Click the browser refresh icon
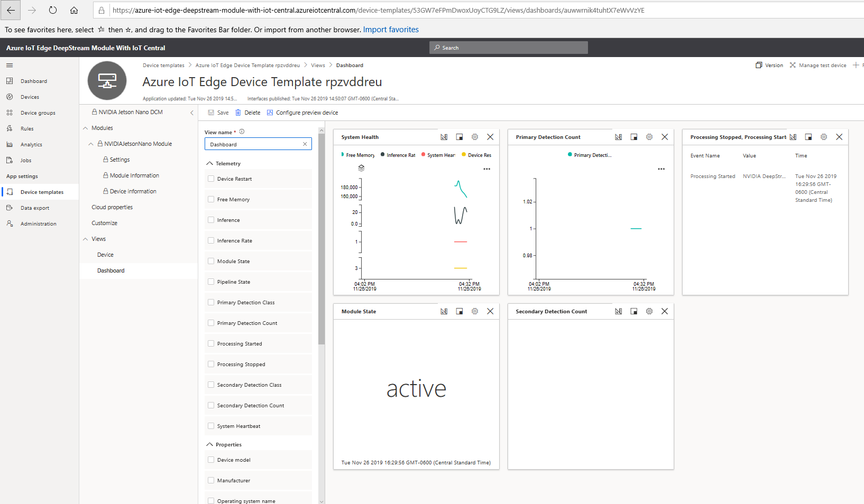The image size is (864, 504). [x=53, y=10]
